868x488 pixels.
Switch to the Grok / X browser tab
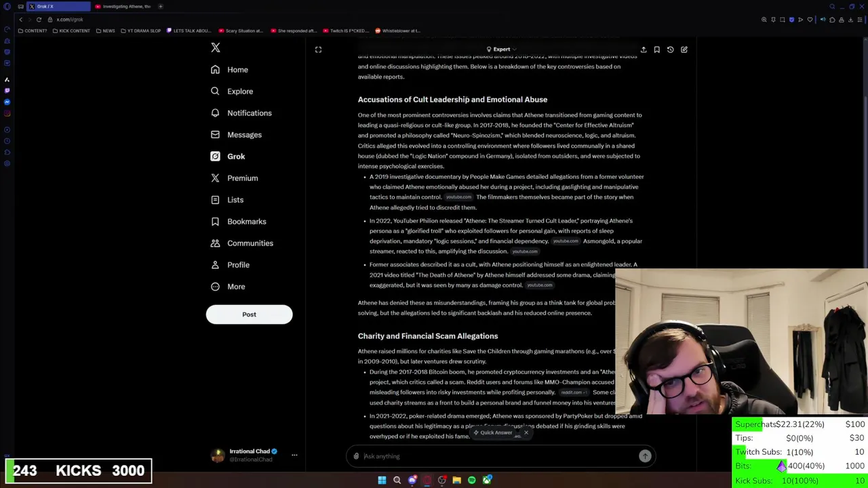pos(57,6)
